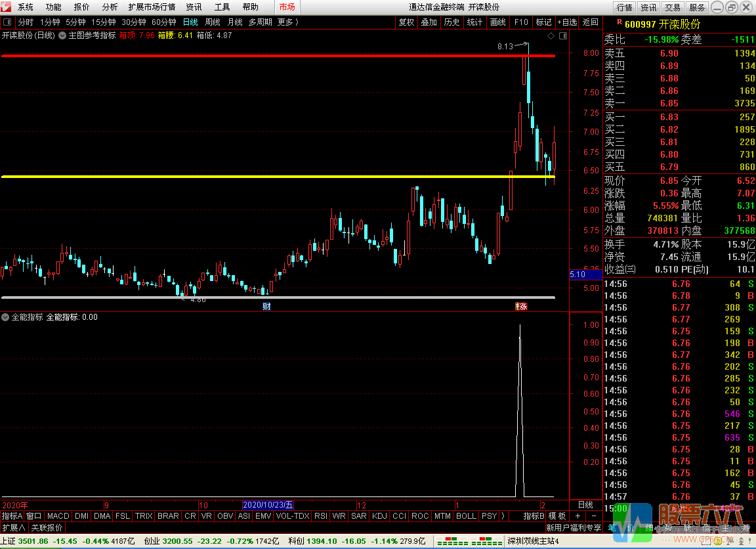Open the 功能 menu

tap(54, 7)
